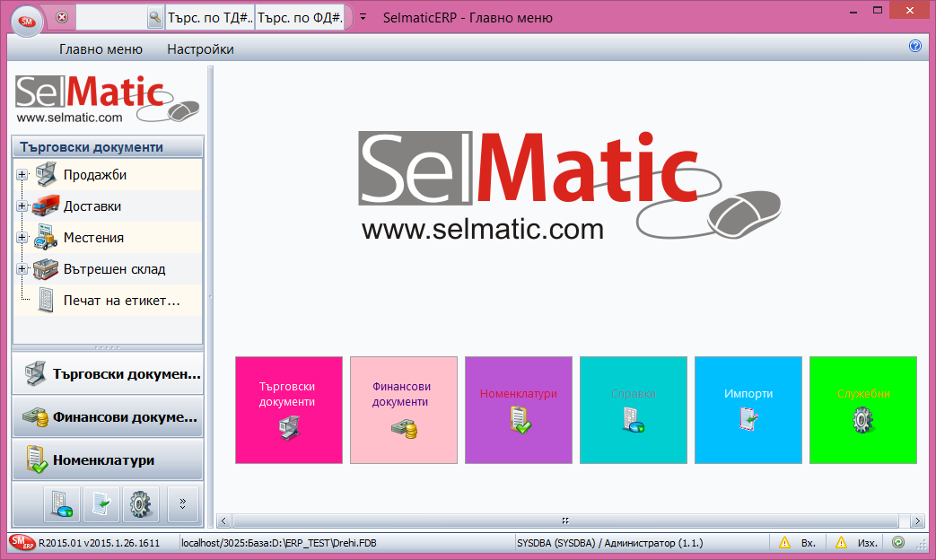This screenshot has height=560, width=936.
Task: Expand the Доставки tree node
Action: pyautogui.click(x=22, y=206)
